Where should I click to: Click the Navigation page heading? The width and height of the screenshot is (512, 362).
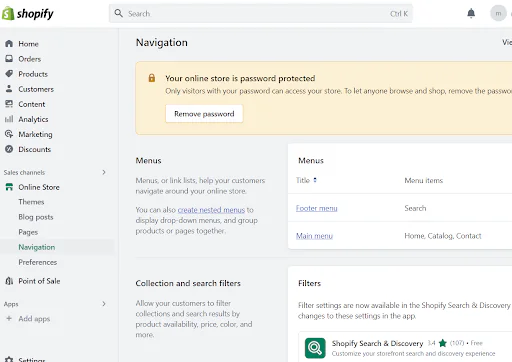point(162,42)
